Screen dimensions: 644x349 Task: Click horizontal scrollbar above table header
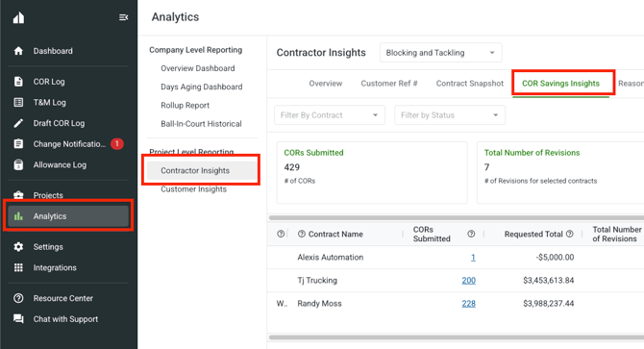pos(457,217)
